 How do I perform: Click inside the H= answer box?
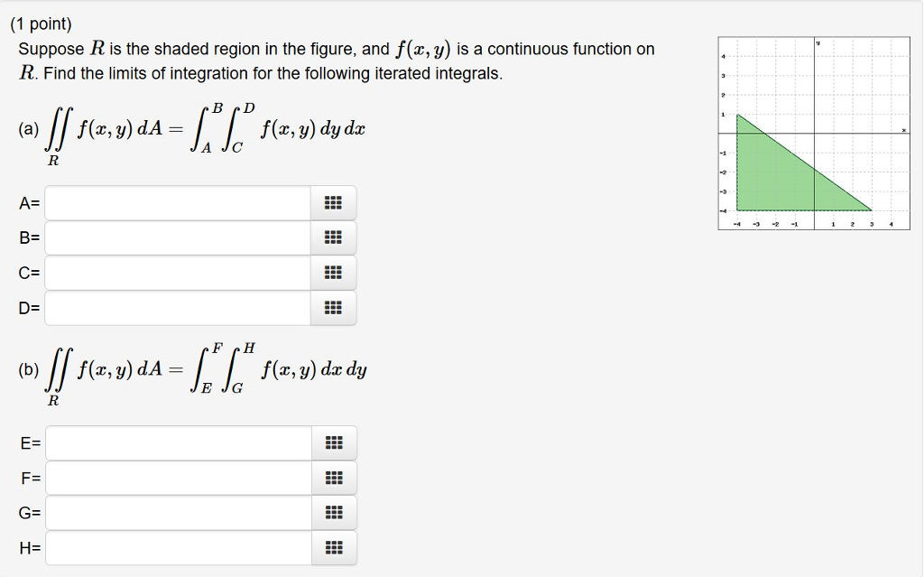(x=176, y=547)
